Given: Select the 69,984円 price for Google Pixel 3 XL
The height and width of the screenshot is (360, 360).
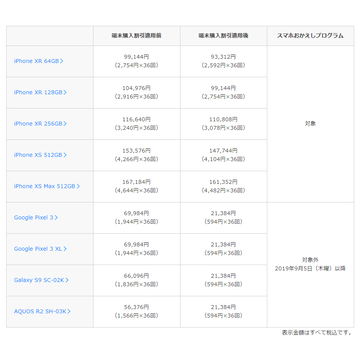Looking at the screenshot, I should (137, 244).
